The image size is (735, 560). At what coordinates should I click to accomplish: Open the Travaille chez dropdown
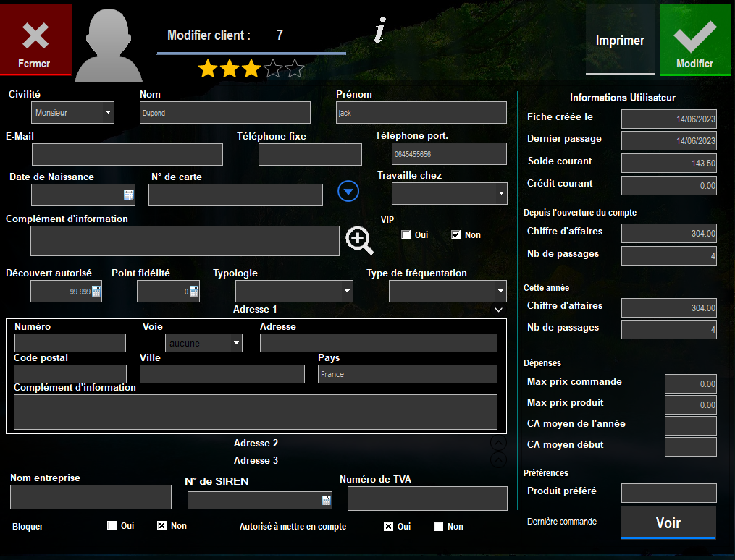pos(450,193)
